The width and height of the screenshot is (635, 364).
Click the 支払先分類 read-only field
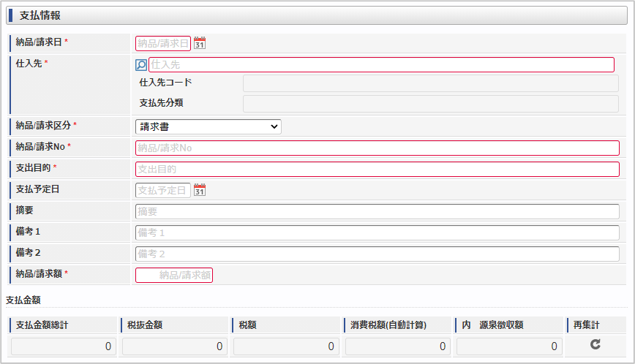coord(430,104)
